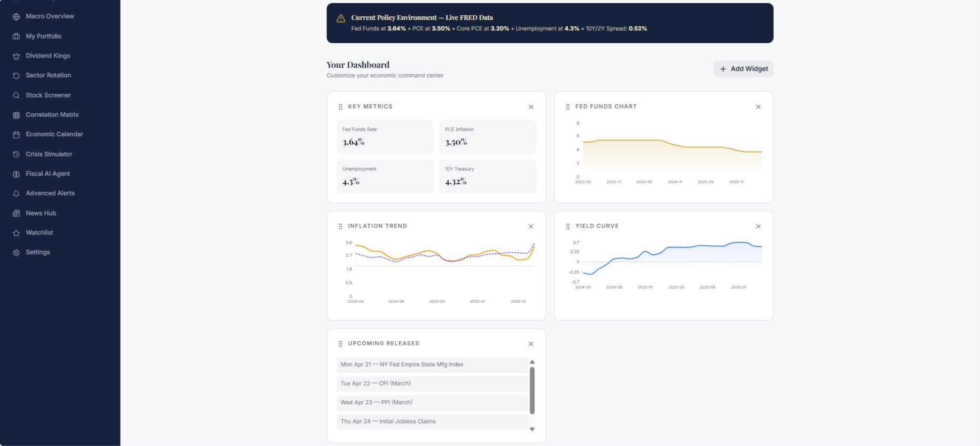Select the Sector Rotation refresh icon
The width and height of the screenshot is (980, 446).
tap(16, 76)
